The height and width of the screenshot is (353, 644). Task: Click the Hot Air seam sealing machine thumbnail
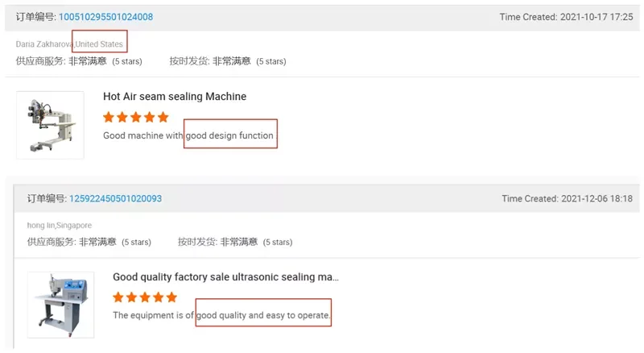click(50, 125)
